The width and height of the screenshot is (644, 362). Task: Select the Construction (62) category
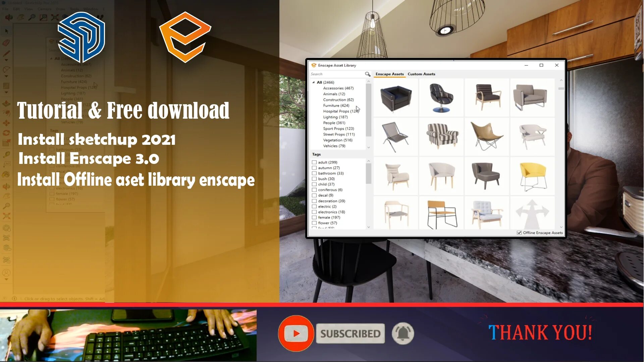(x=338, y=100)
